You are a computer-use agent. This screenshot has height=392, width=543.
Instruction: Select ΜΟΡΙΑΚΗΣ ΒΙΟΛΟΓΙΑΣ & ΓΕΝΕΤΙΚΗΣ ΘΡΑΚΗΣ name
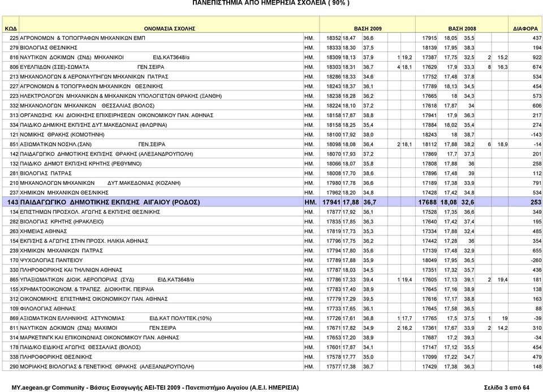[107, 368]
